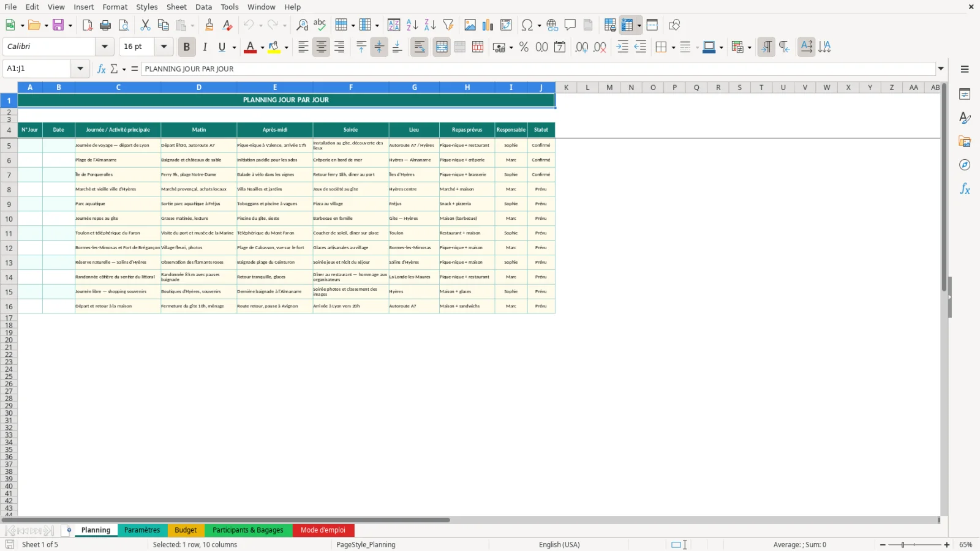Insert a chart
Viewport: 980px width, 551px height.
[488, 25]
